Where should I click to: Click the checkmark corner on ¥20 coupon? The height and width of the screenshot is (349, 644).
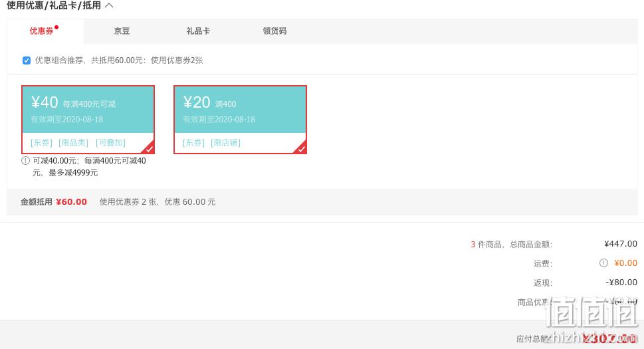click(x=302, y=149)
